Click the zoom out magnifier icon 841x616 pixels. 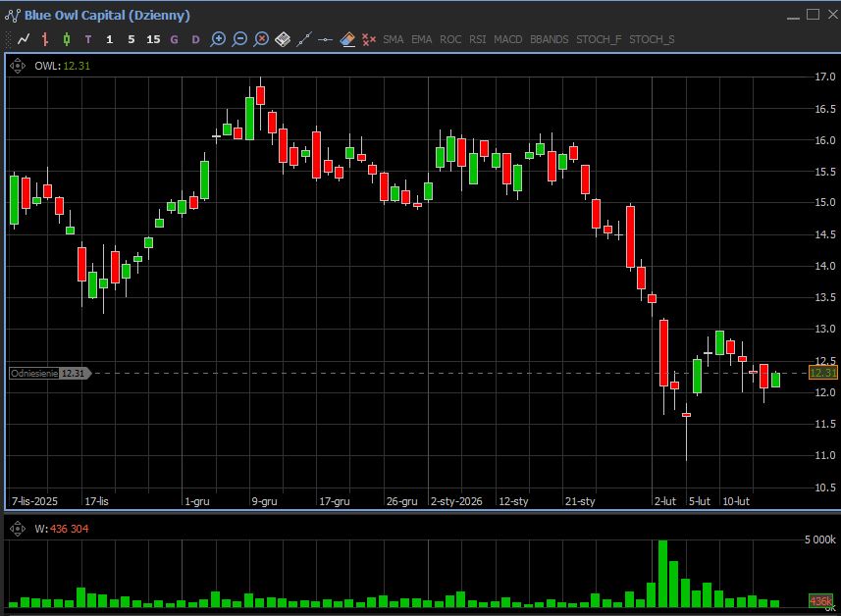(x=239, y=39)
